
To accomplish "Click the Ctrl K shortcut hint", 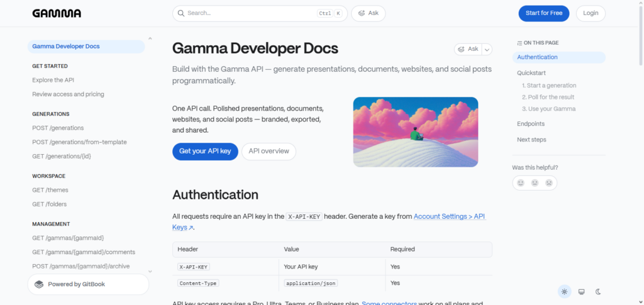I will point(330,13).
